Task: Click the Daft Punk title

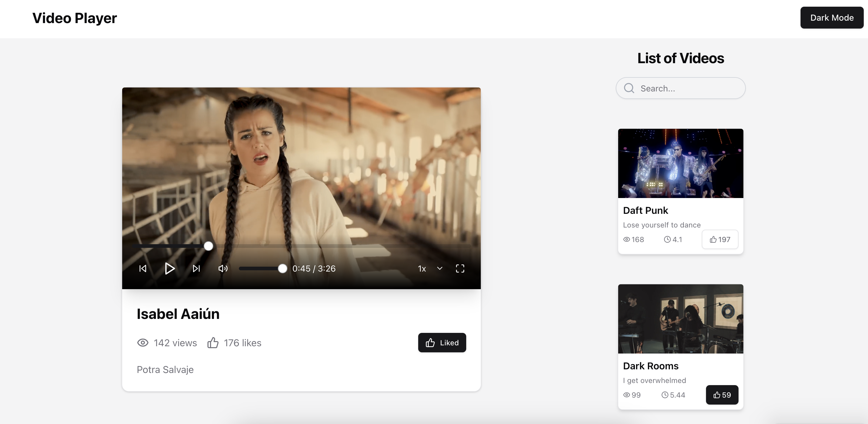Action: coord(645,210)
